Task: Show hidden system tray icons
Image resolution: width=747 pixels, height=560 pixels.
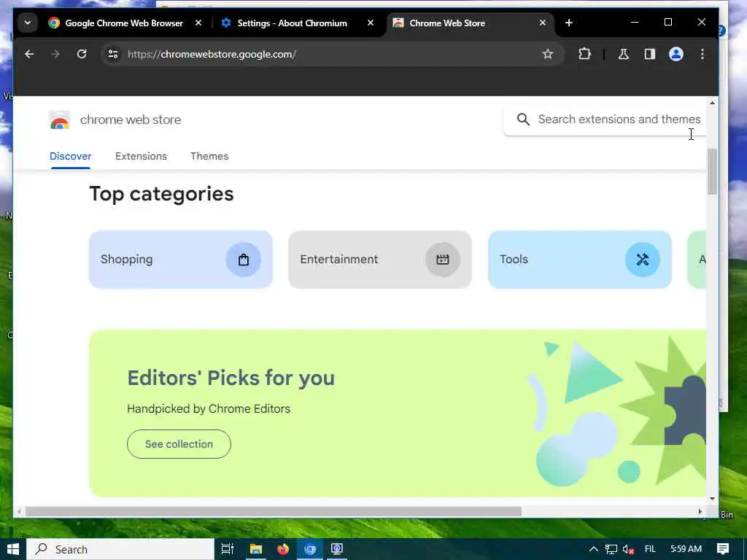Action: point(594,550)
